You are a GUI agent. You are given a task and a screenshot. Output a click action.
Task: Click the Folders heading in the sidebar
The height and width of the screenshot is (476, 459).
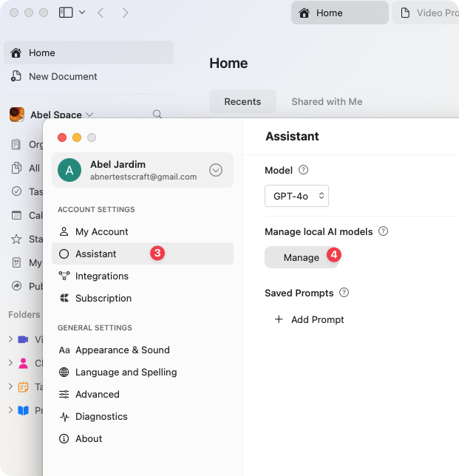click(x=24, y=315)
